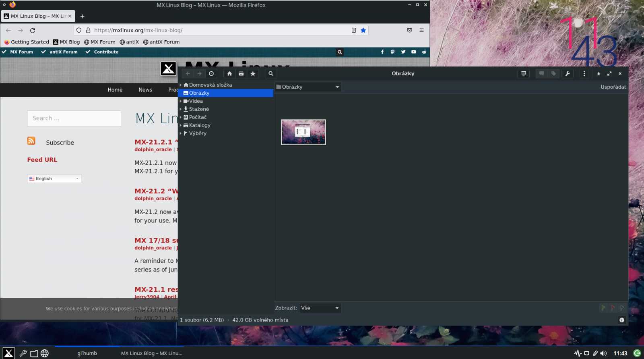
Task: Expand Katalogy tree node
Action: pos(181,125)
